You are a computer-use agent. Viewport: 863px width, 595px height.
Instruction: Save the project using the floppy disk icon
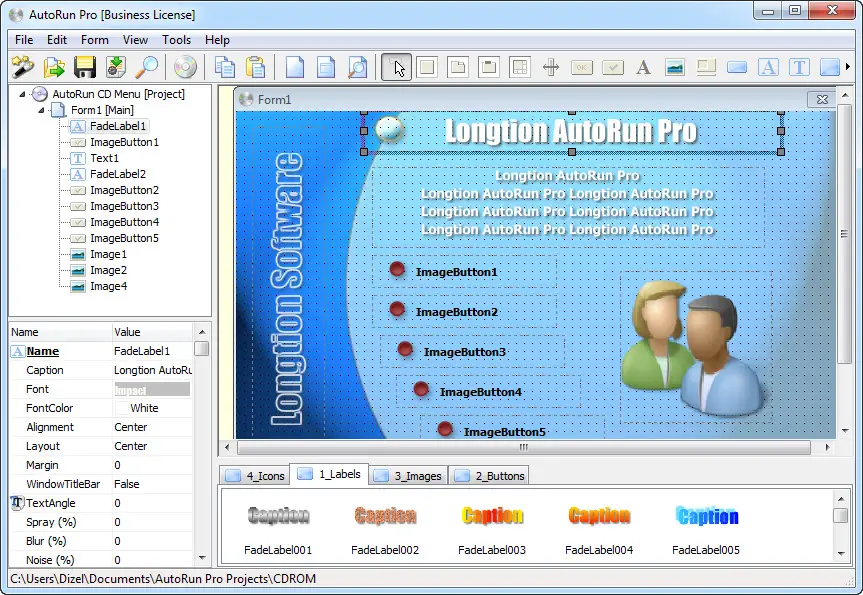(85, 67)
